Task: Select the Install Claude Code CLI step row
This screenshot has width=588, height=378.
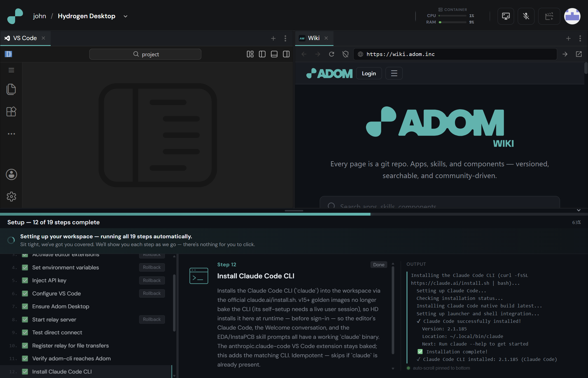Action: click(86, 372)
